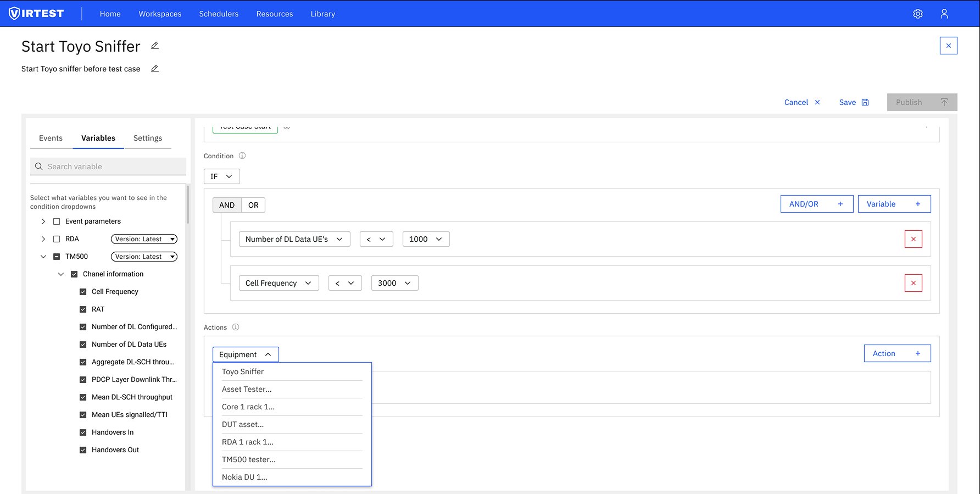Image resolution: width=980 pixels, height=494 pixels.
Task: Delete the Number of DL Data UE's condition
Action: pos(913,239)
